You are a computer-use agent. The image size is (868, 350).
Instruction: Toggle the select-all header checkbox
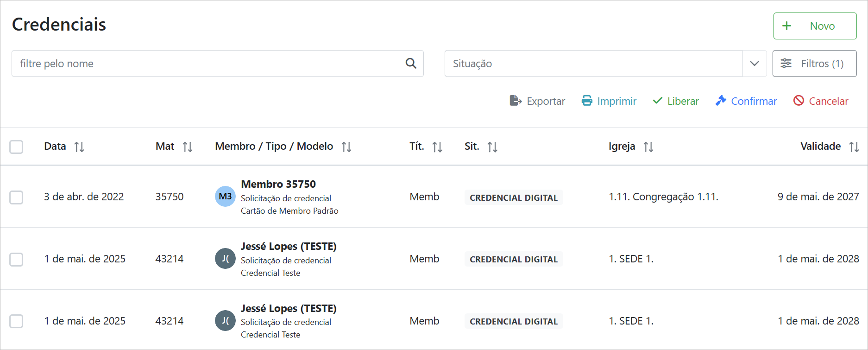[x=16, y=147]
